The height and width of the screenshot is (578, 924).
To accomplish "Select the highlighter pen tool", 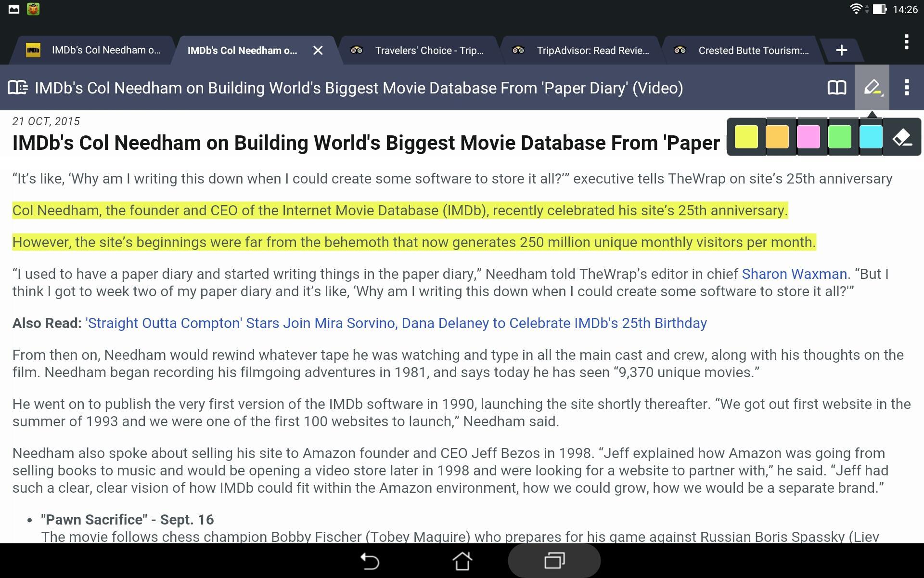I will [872, 88].
